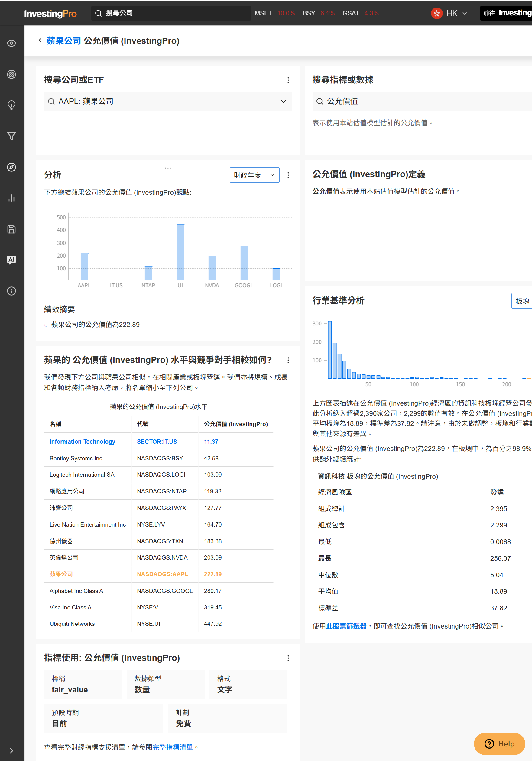Click the InvestingPro logo
The image size is (532, 761).
(50, 14)
